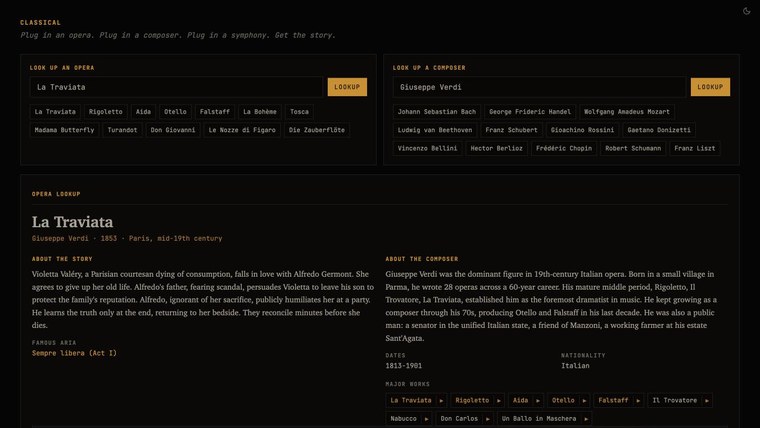Play Aida from major works
This screenshot has height=428, width=760.
[x=538, y=400]
